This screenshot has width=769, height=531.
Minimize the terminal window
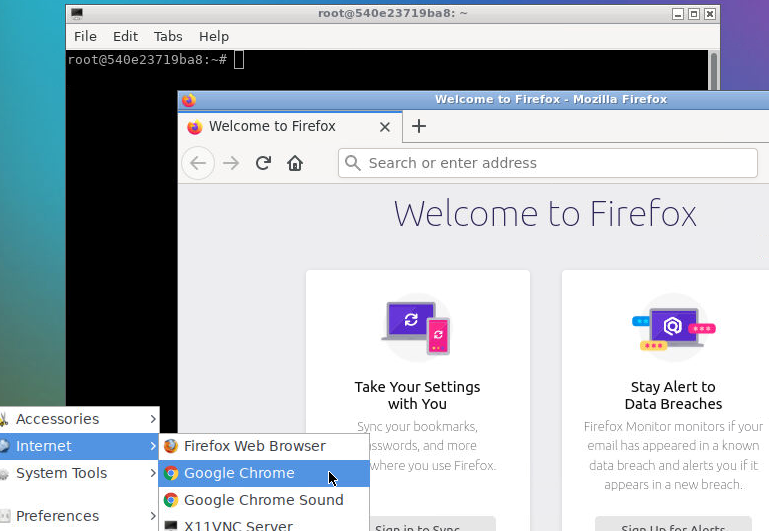coord(678,14)
